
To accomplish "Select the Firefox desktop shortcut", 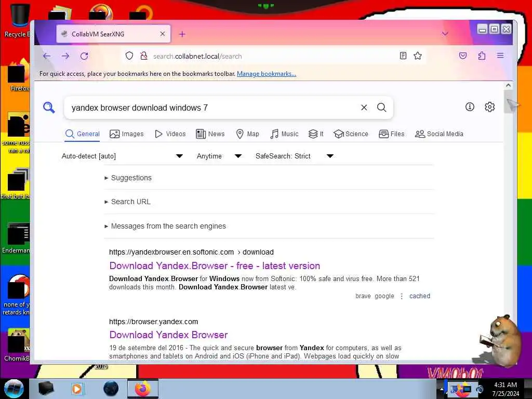I will pyautogui.click(x=19, y=75).
